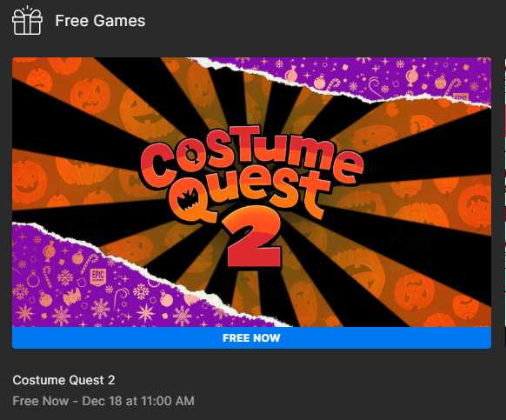Click the wrapped candy icon in the lower-left purple corner
This screenshot has width=506, height=420.
pos(50,250)
